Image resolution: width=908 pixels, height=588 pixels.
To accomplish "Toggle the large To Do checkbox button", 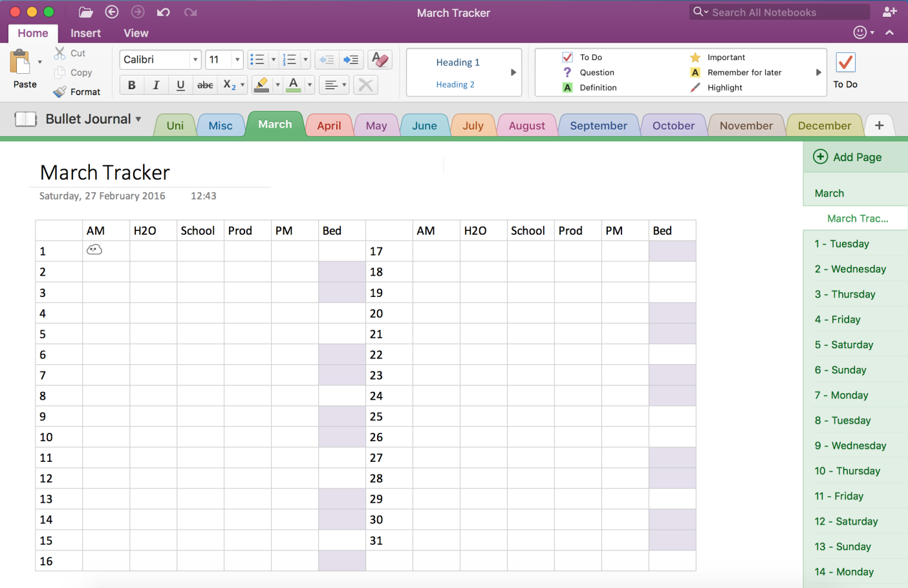I will (x=845, y=63).
